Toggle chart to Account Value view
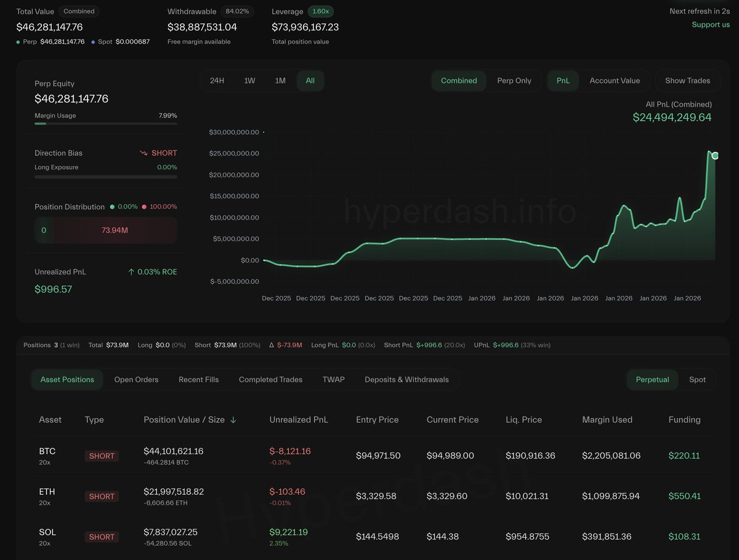Screen dimensions: 739x560 pos(614,81)
